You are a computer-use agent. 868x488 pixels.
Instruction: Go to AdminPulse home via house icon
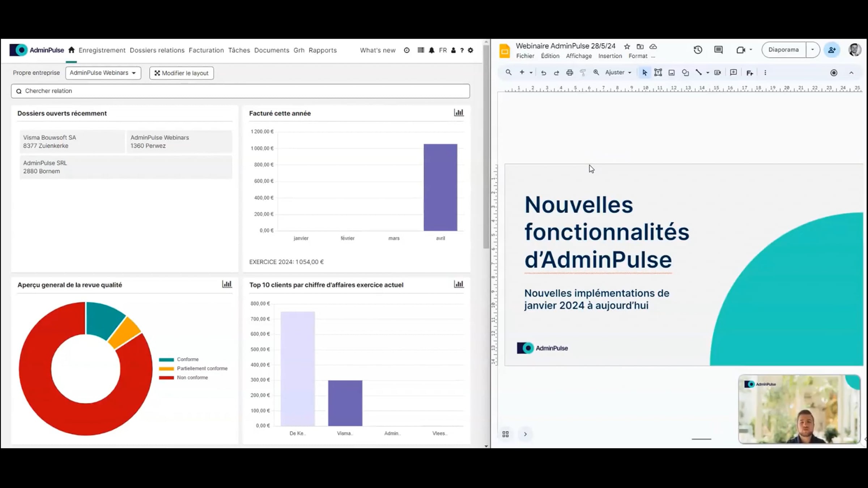click(71, 50)
